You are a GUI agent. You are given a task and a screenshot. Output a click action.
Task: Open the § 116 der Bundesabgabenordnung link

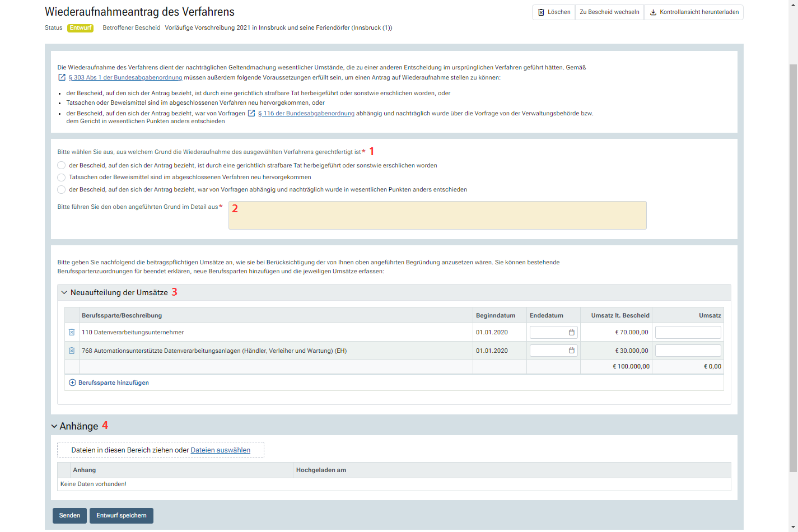(x=306, y=113)
